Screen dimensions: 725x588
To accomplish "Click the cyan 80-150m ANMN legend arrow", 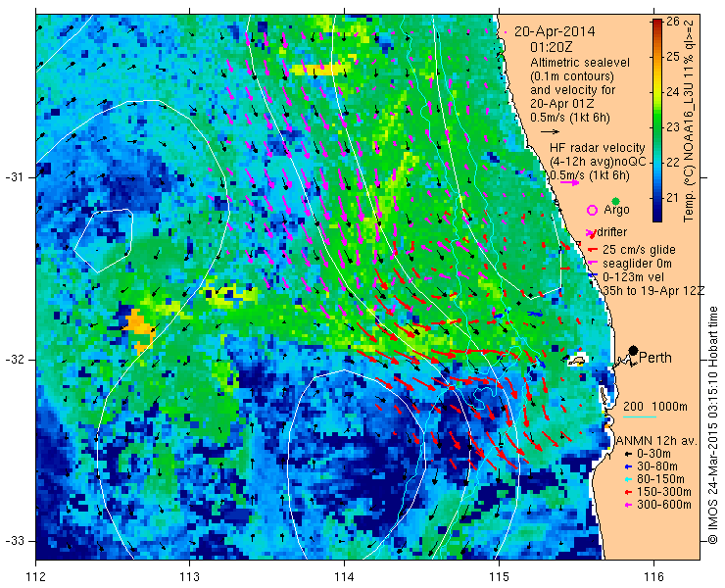I will coord(627,479).
